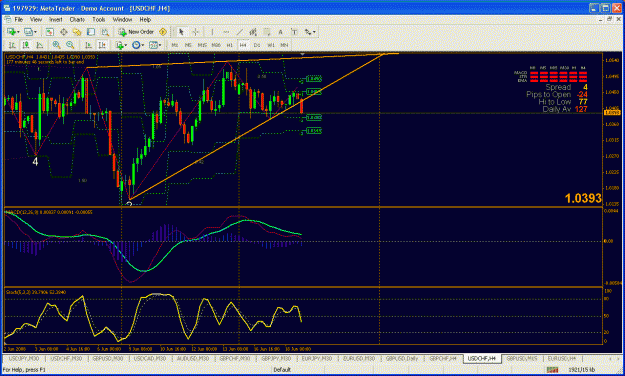Zoom in on the chart
Screen dimensions: 625x376
click(x=56, y=45)
